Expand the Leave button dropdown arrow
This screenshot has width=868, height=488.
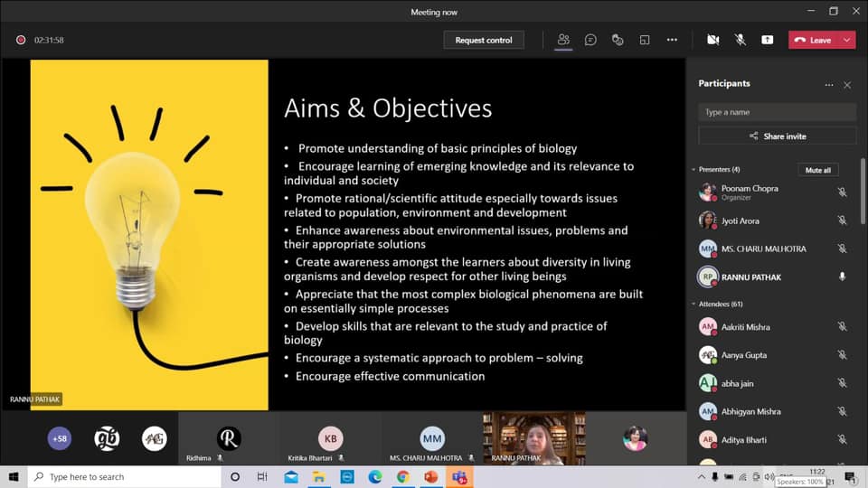point(846,40)
